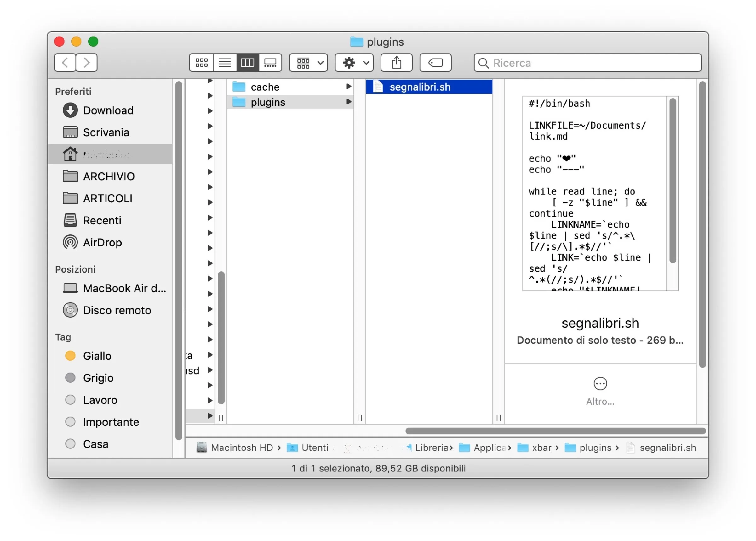
Task: Select Scrivania in the Preferiti sidebar
Action: 106,132
